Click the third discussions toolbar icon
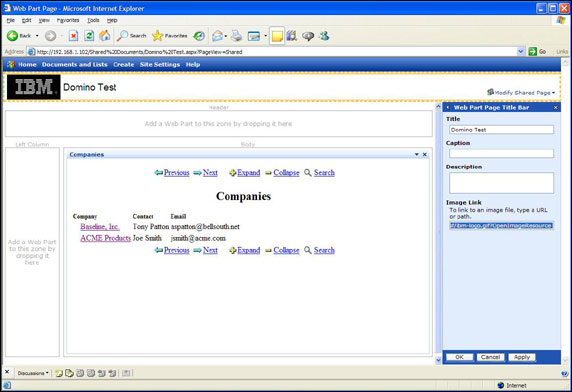The width and height of the screenshot is (572, 392). 80,373
